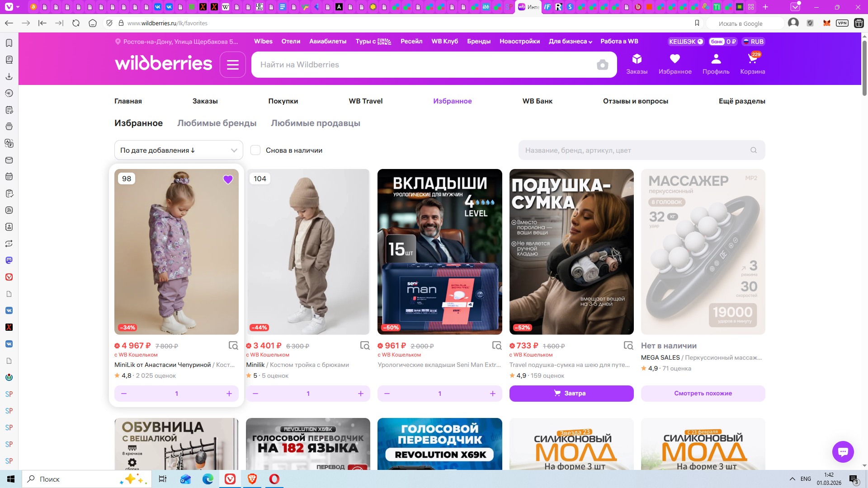Toggle КЕШБЭК switch in top bar
The image size is (868, 488).
[686, 42]
